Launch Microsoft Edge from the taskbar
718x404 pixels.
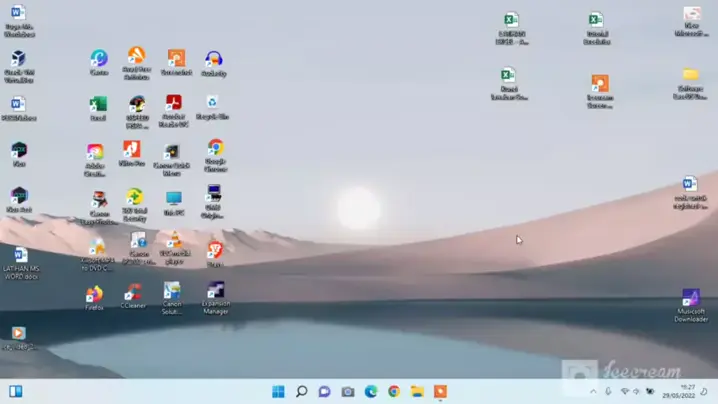pos(371,391)
